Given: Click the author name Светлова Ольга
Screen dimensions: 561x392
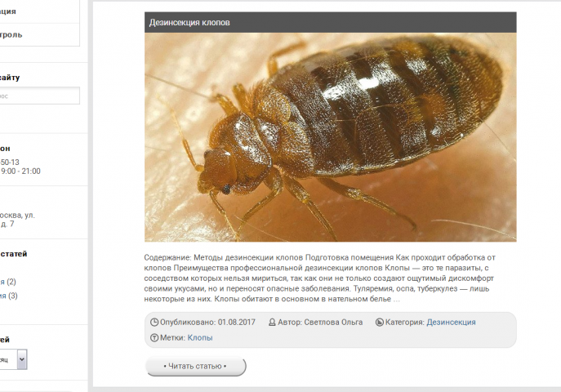Looking at the screenshot, I should (x=333, y=323).
